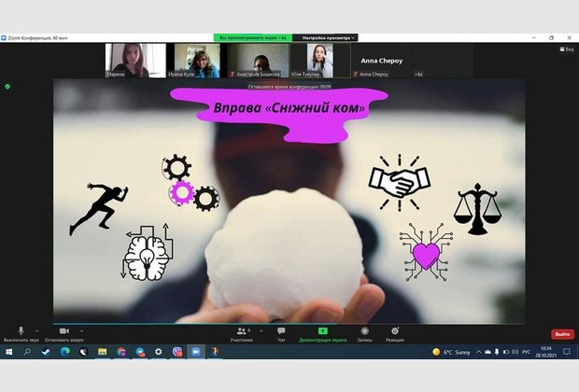Open Windows taskbar search
The image size is (579, 392).
click(28, 352)
